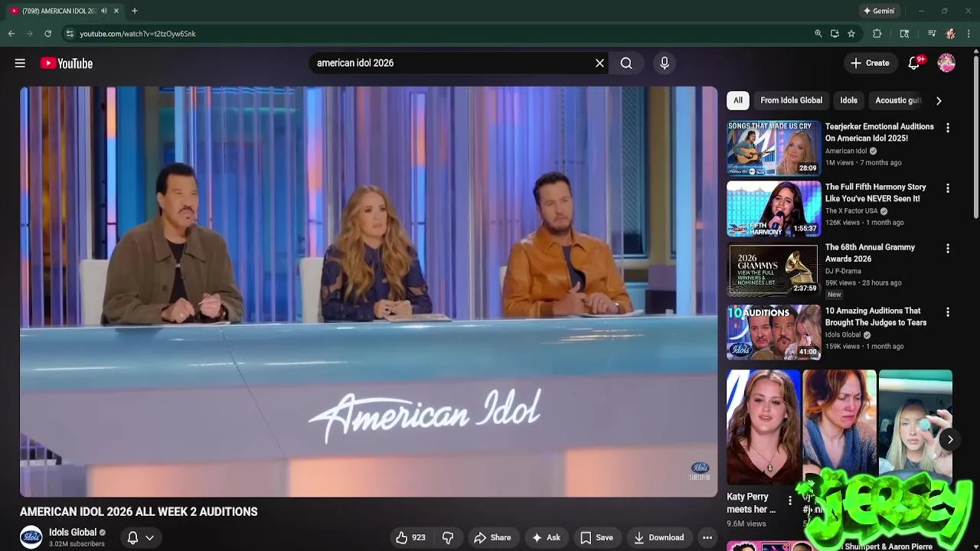Select the From Idols Global chip

point(791,100)
